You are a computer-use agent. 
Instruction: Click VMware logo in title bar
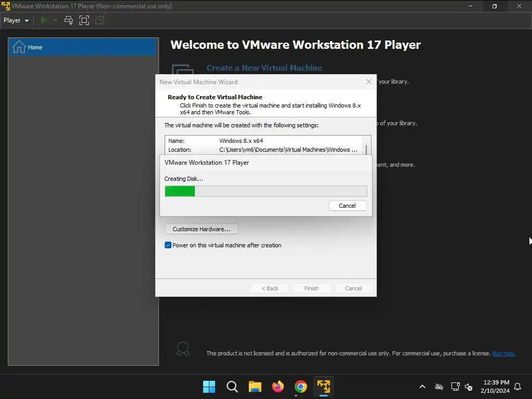pyautogui.click(x=6, y=6)
